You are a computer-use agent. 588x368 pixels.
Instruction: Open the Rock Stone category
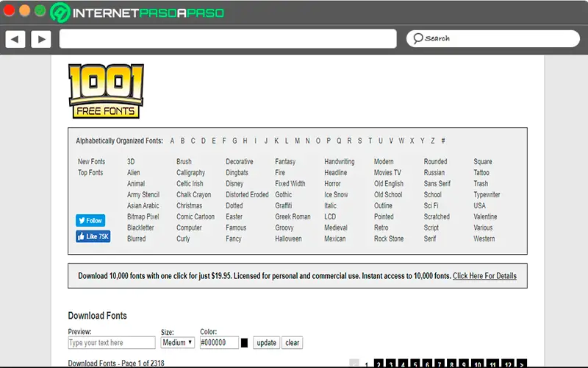pos(389,238)
